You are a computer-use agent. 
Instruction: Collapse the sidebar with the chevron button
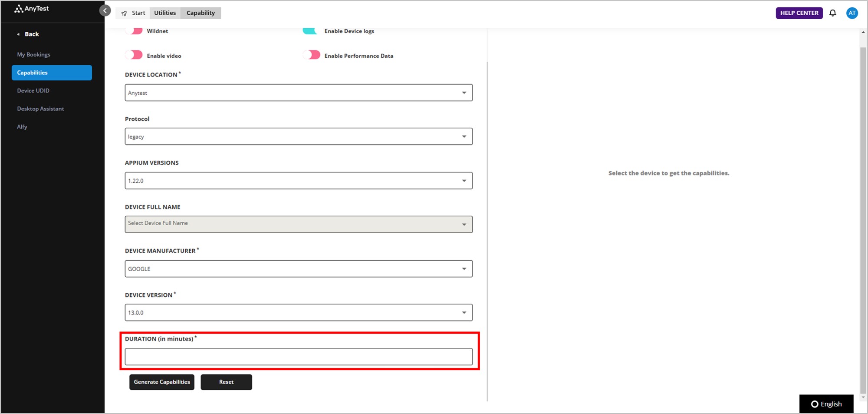click(105, 10)
